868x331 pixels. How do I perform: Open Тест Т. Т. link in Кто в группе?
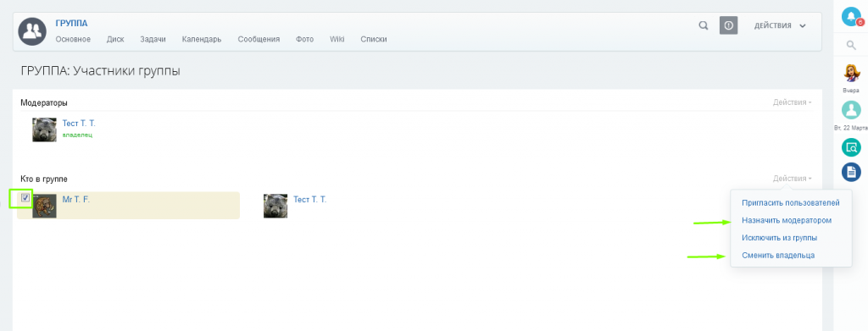309,200
